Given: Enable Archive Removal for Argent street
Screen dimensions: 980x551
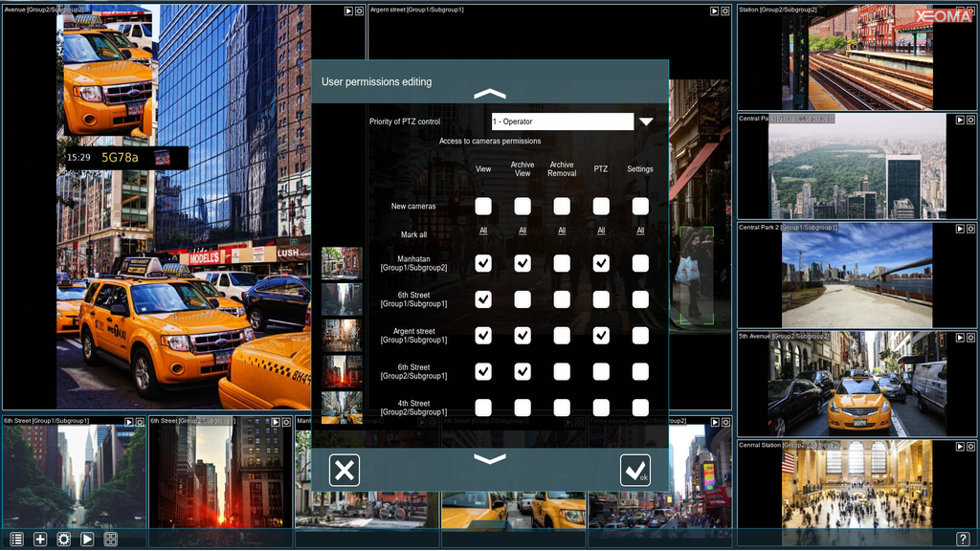Looking at the screenshot, I should pyautogui.click(x=562, y=336).
